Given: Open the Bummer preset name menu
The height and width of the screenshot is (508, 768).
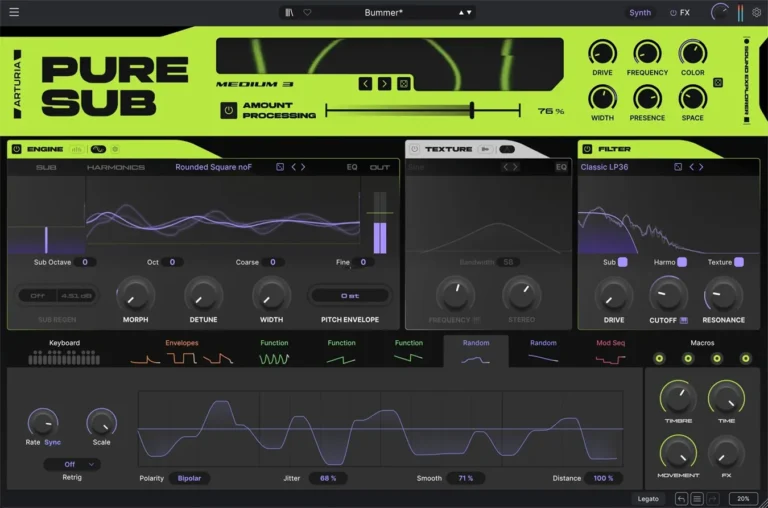Looking at the screenshot, I should [x=384, y=13].
